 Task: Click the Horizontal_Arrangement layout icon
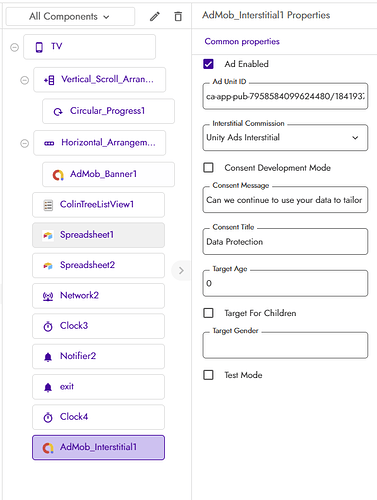pyautogui.click(x=49, y=143)
